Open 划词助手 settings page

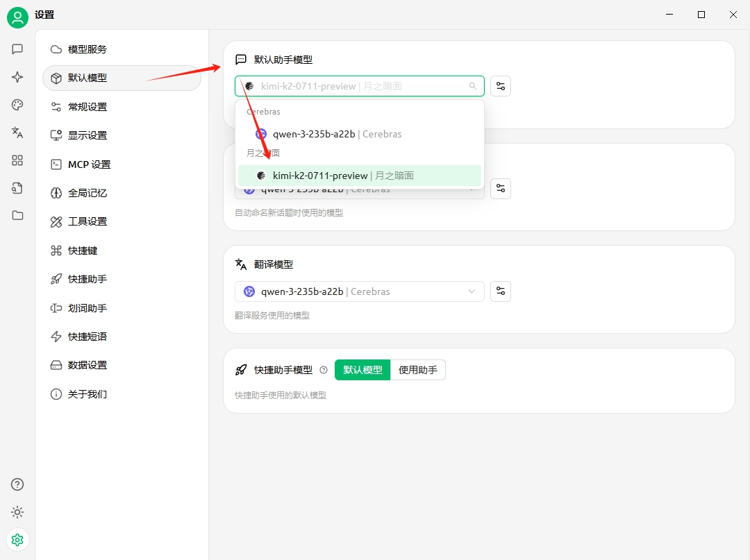click(x=122, y=308)
